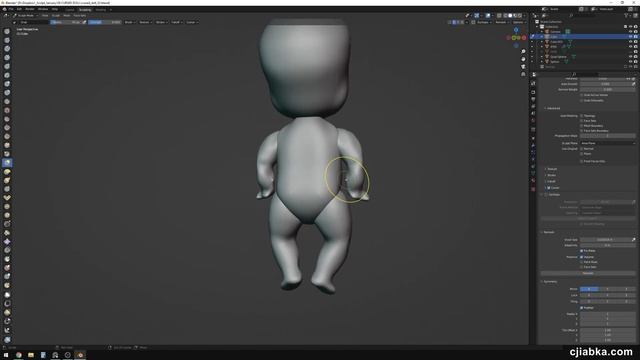
Task: Open the Tool properties tab
Action: [533, 83]
